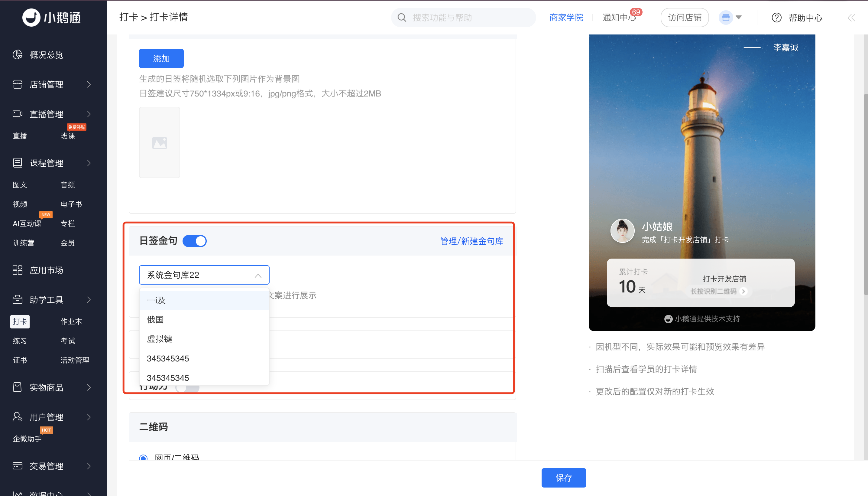868x496 pixels.
Task: Open 会员 submenu item
Action: click(x=68, y=243)
